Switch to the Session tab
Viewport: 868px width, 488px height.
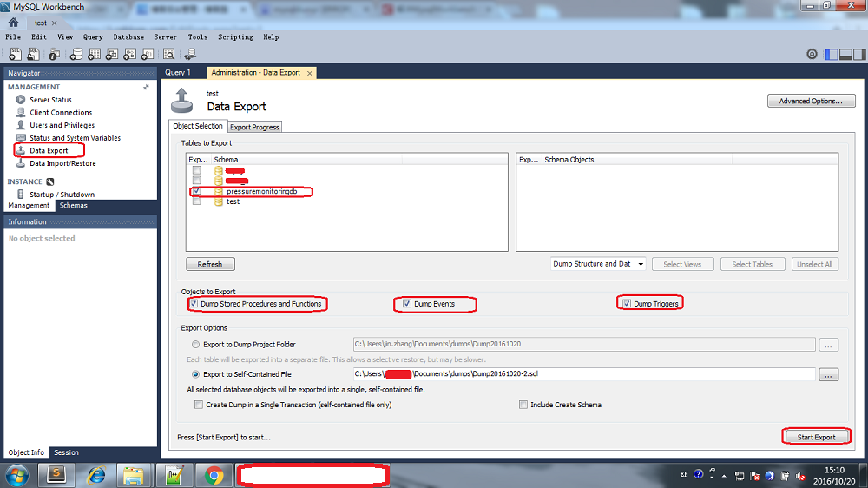[67, 452]
